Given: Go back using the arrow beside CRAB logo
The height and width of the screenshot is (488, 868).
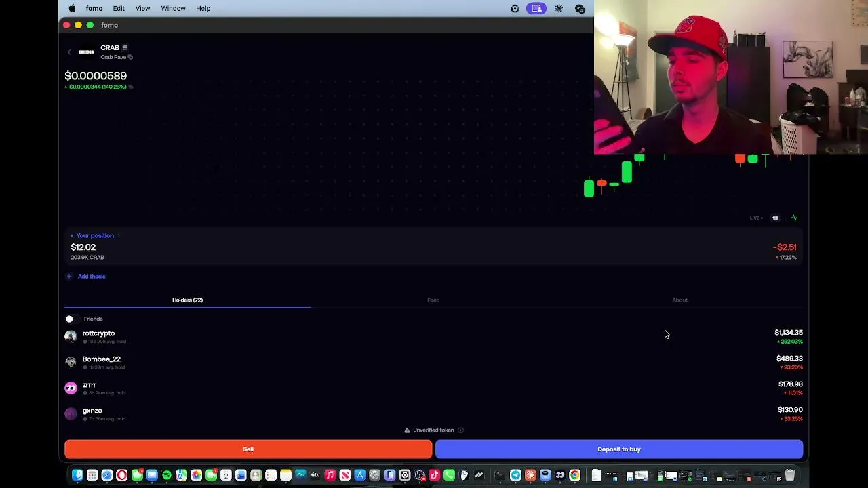Looking at the screenshot, I should click(x=68, y=52).
